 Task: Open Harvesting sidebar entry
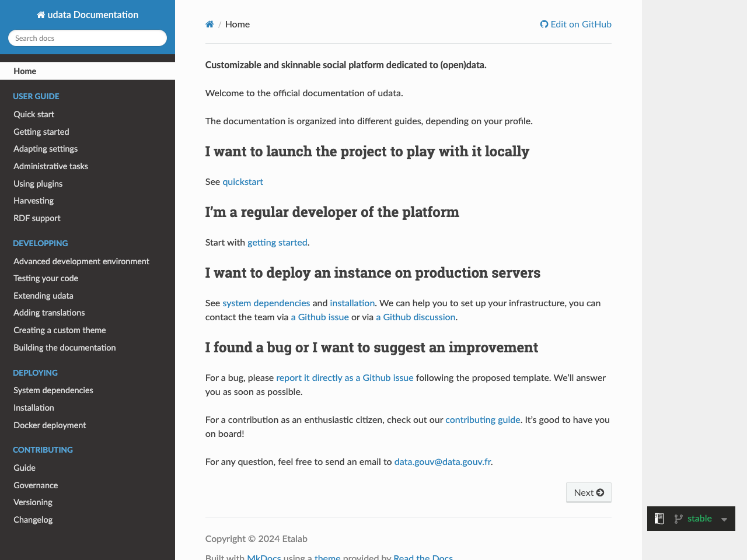88,201
